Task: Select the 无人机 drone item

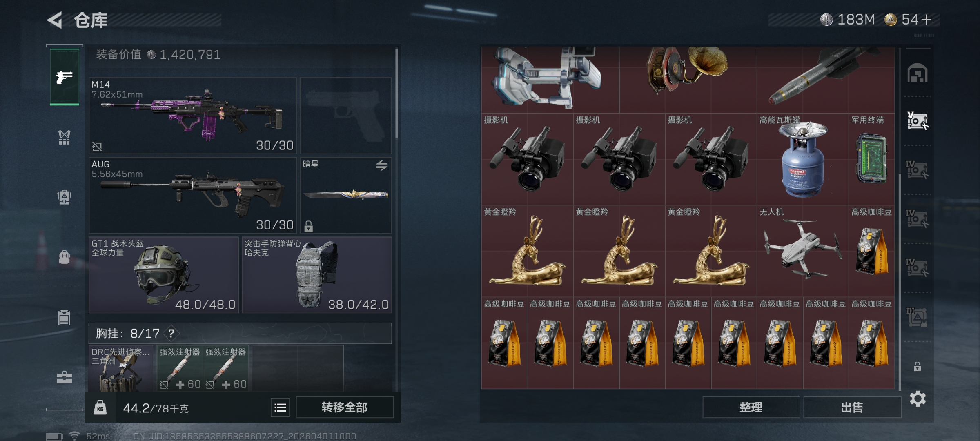Action: tap(803, 251)
